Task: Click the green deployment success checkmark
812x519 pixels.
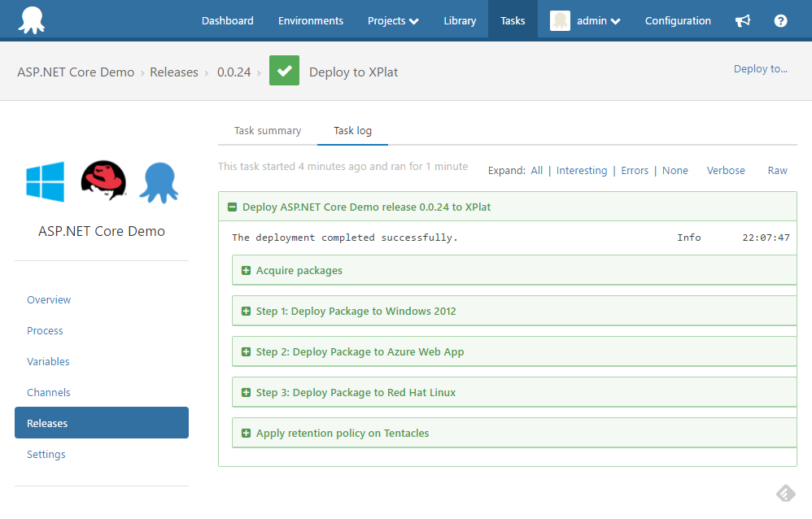Action: click(x=283, y=70)
